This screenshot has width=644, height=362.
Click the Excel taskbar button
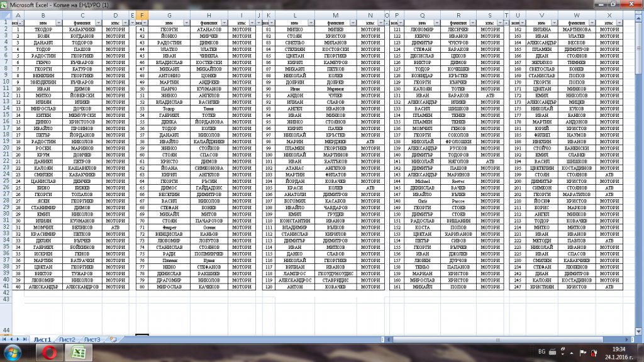(x=79, y=353)
